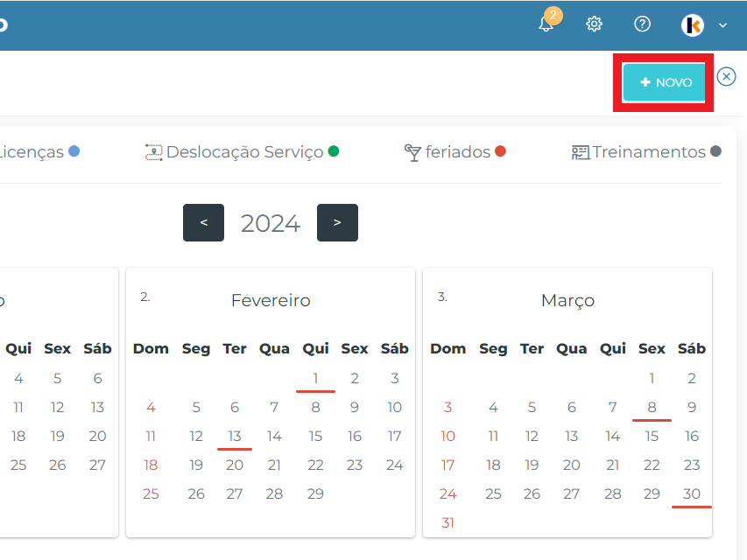The image size is (747, 560).
Task: Select day 4 in the January calendar
Action: pyautogui.click(x=18, y=379)
